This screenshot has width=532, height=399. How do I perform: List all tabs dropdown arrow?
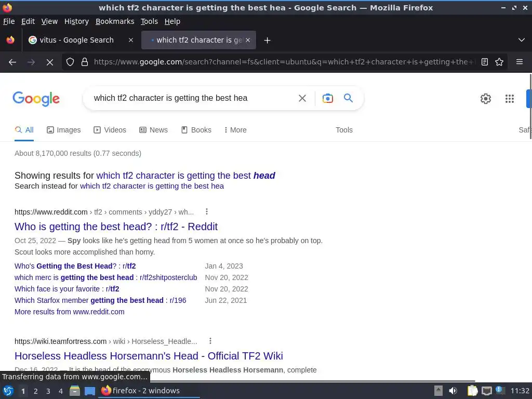pyautogui.click(x=522, y=40)
